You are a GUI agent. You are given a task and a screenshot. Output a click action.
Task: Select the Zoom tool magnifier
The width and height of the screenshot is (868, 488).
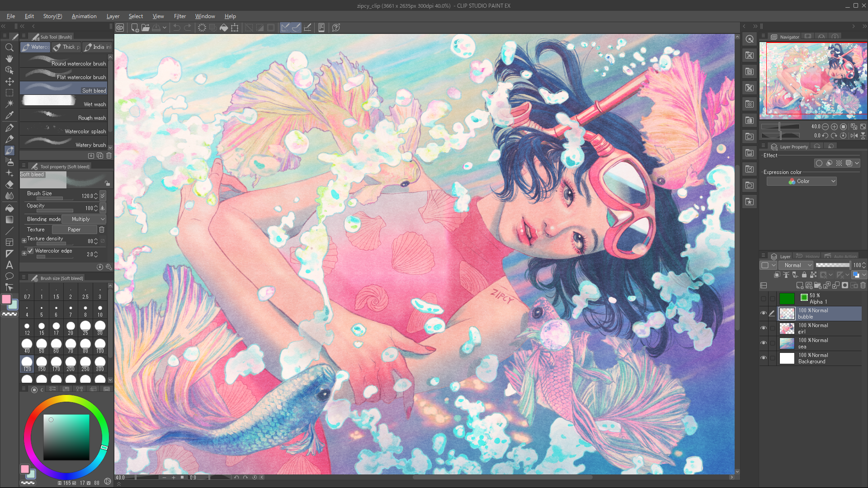coord(9,47)
